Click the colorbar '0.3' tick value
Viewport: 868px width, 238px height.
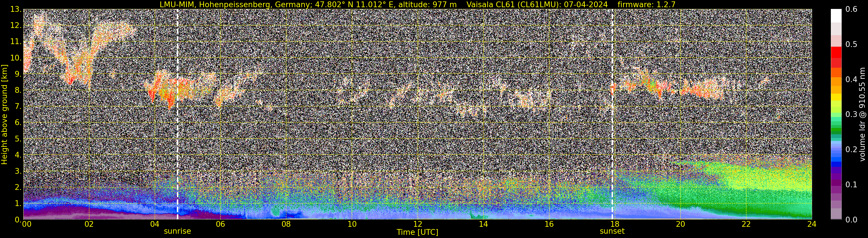851,115
